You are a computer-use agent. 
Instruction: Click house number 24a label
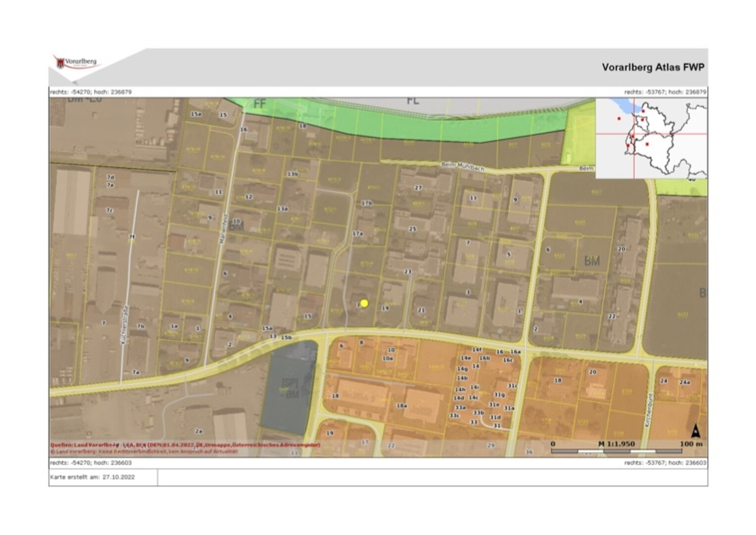tap(684, 382)
